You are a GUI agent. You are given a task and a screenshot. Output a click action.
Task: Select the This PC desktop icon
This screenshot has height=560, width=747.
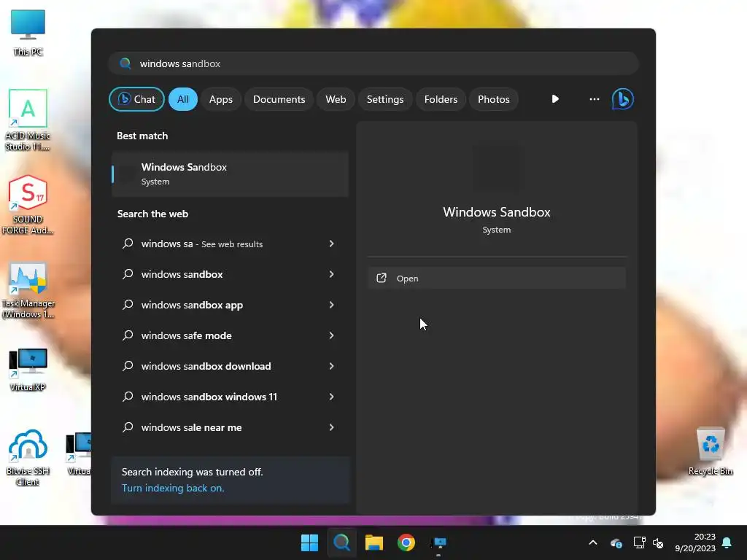[28, 32]
